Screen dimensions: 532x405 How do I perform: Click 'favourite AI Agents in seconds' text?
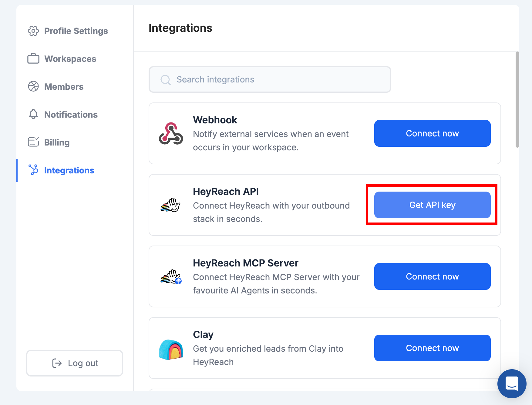[x=255, y=290]
